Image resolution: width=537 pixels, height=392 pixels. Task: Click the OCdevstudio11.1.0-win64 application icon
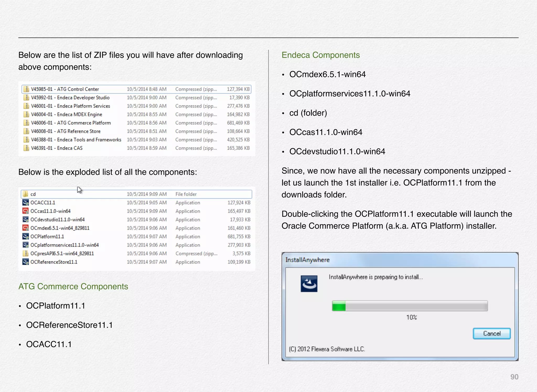tap(25, 220)
